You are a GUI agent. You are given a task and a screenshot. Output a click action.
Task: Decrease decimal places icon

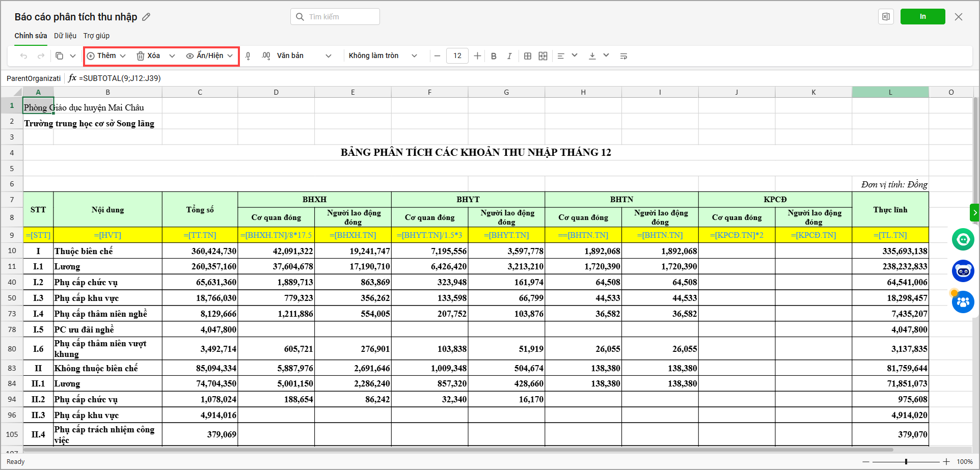point(248,56)
